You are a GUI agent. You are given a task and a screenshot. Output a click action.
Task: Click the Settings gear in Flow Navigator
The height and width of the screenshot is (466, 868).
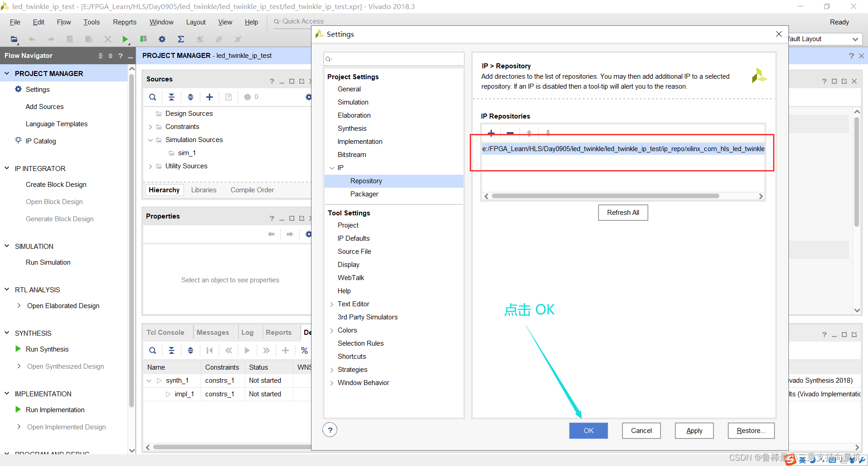tap(18, 89)
